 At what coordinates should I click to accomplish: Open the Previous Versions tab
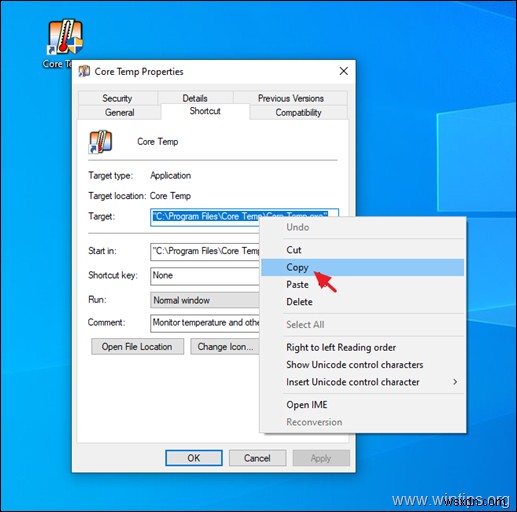pos(291,98)
